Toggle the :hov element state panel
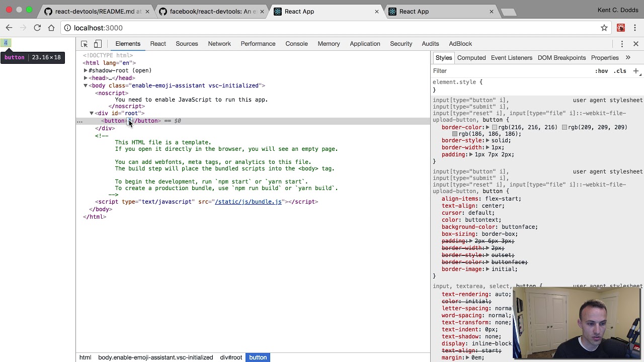 coord(601,71)
